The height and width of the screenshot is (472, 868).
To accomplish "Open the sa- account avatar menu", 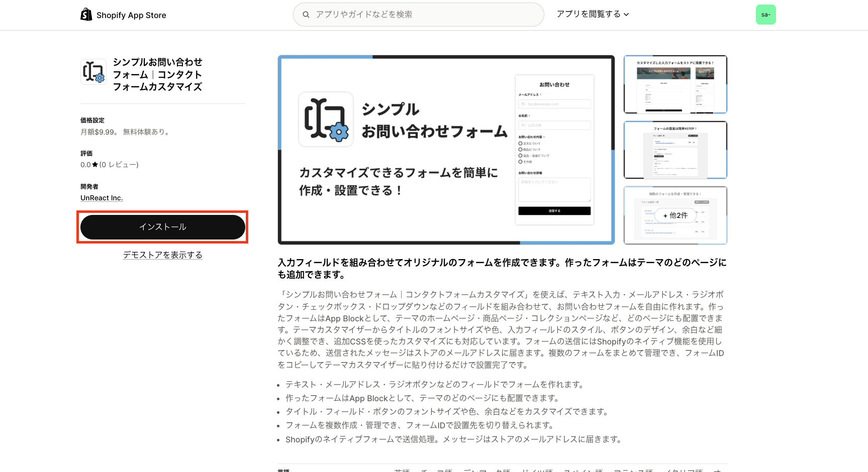I will [765, 15].
